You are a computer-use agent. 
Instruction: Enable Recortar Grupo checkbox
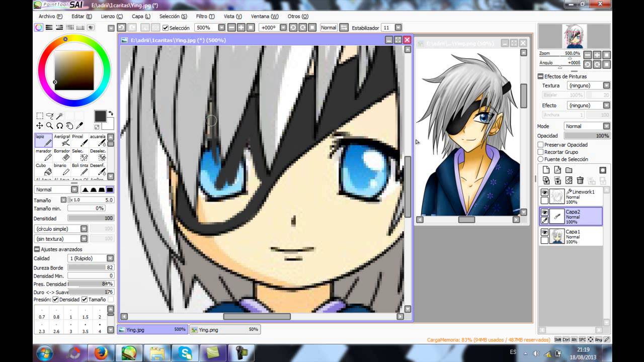coord(541,152)
